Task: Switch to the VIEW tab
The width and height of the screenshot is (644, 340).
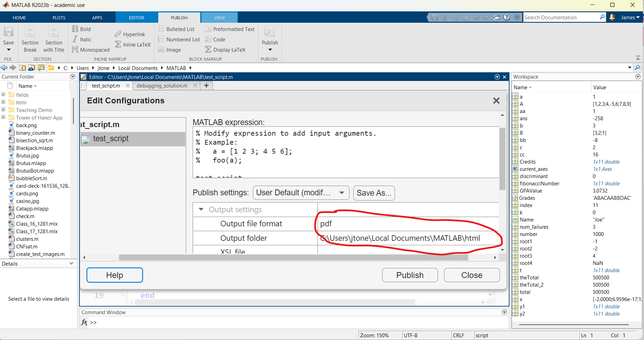Action: (x=219, y=18)
